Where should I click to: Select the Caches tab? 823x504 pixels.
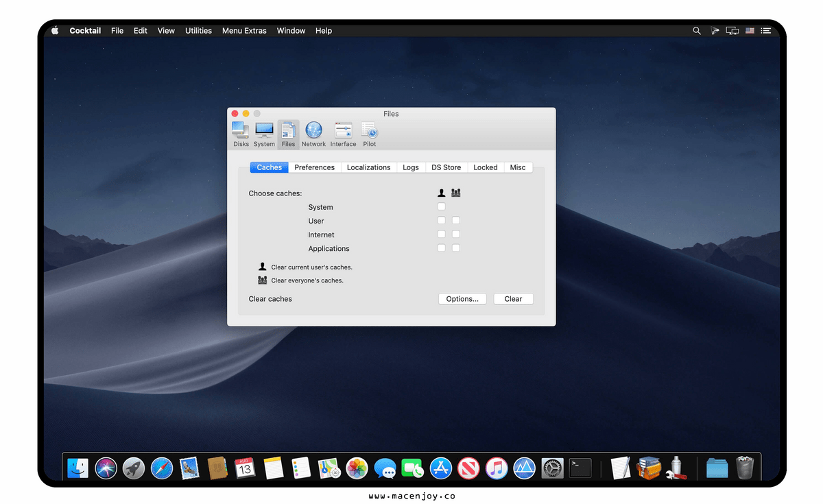(x=269, y=167)
